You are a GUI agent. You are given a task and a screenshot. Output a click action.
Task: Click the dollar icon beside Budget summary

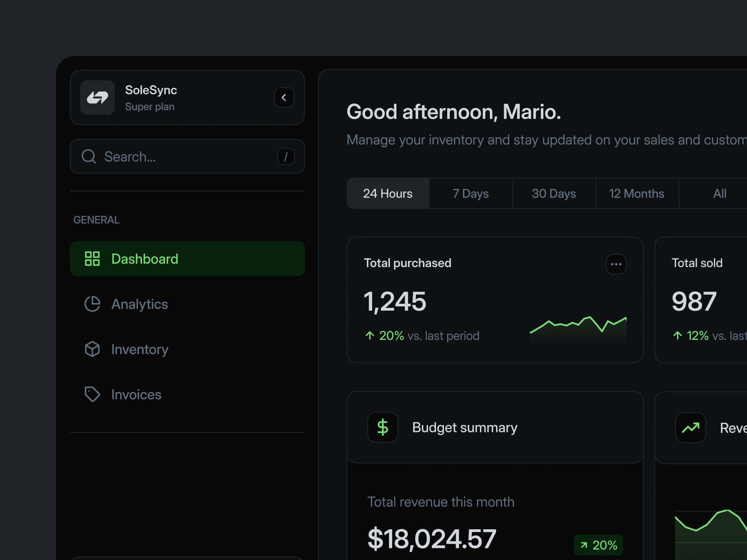click(382, 427)
